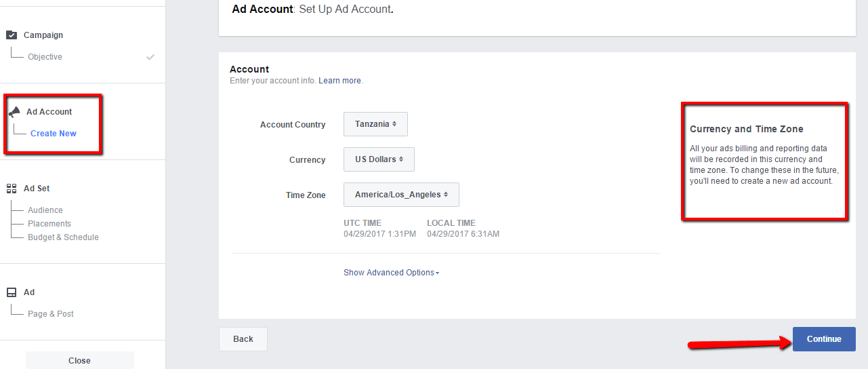
Task: Click the LOCAL TIME value 6:31AM
Action: click(x=463, y=234)
